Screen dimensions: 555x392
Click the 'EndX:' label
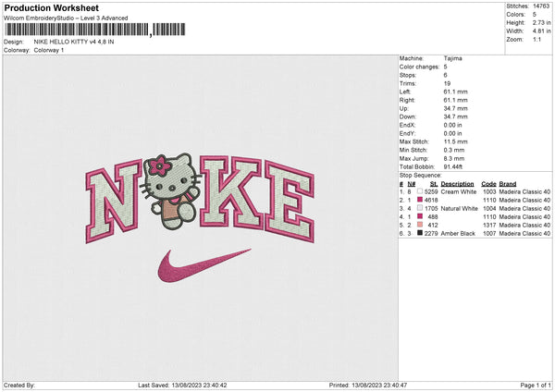[407, 125]
